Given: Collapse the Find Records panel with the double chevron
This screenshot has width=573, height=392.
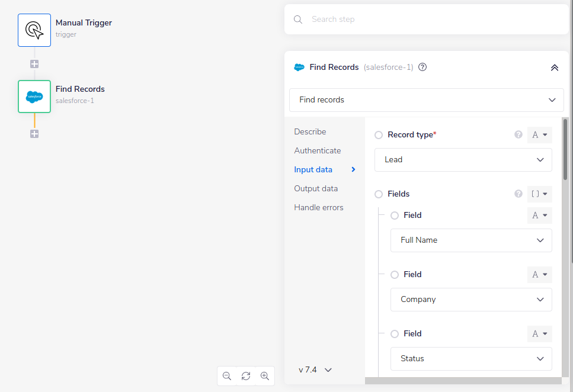Looking at the screenshot, I should [x=555, y=68].
